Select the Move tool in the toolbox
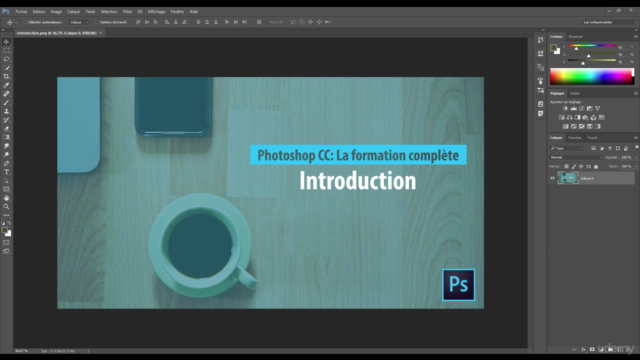This screenshot has height=360, width=640. point(6,42)
